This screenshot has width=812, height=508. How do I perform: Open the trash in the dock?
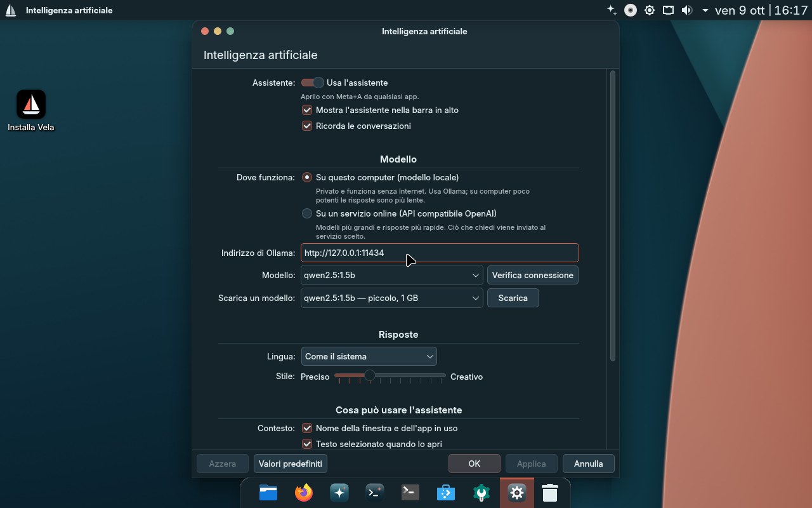pos(550,492)
